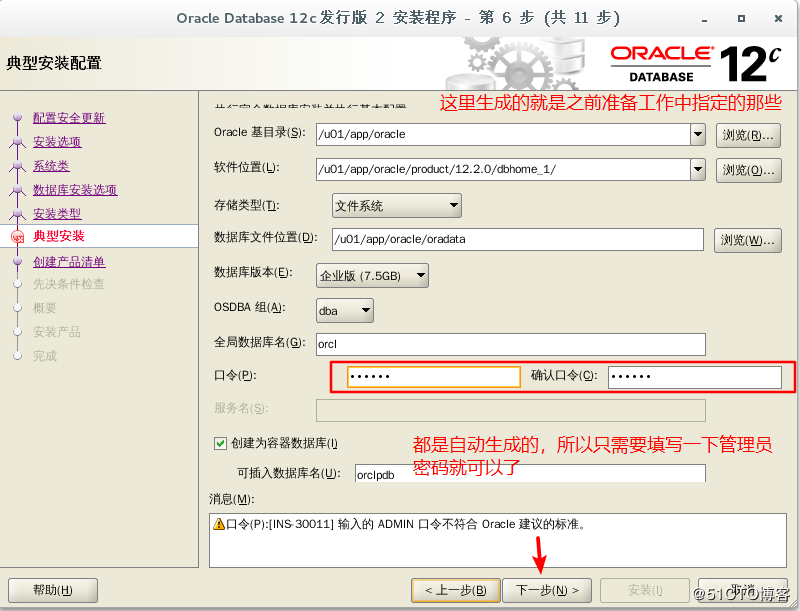The image size is (800, 611).
Task: Toggle the 创建为容器数据库 checkbox
Action: point(220,443)
